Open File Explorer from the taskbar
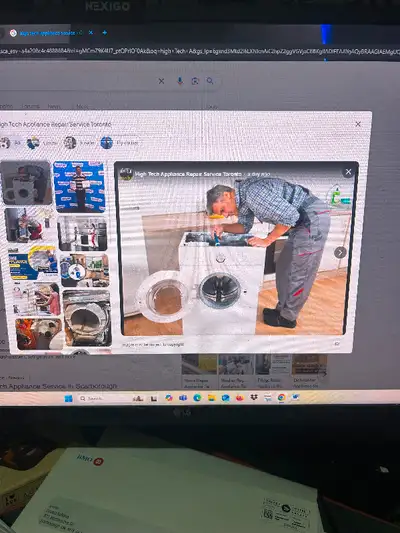The height and width of the screenshot is (533, 400). [x=211, y=398]
